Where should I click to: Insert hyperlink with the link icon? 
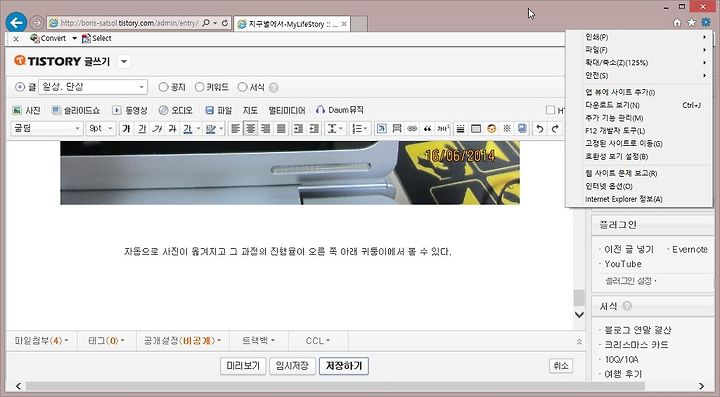(x=412, y=129)
